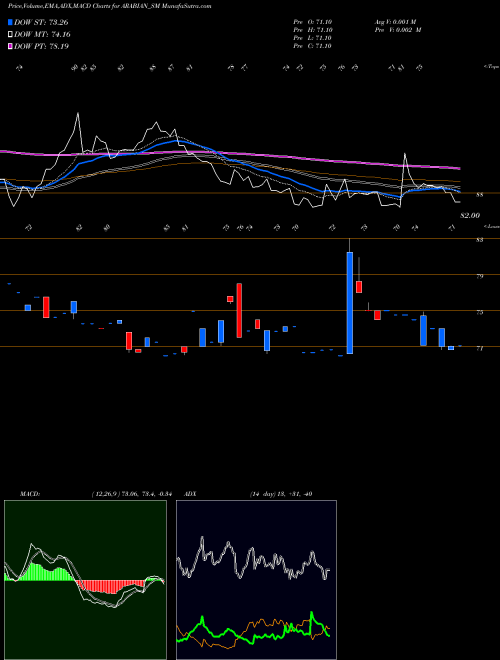This screenshot has height=660, width=500.
Task: Click the ADX (14 day) parameter values
Action: 281,494
